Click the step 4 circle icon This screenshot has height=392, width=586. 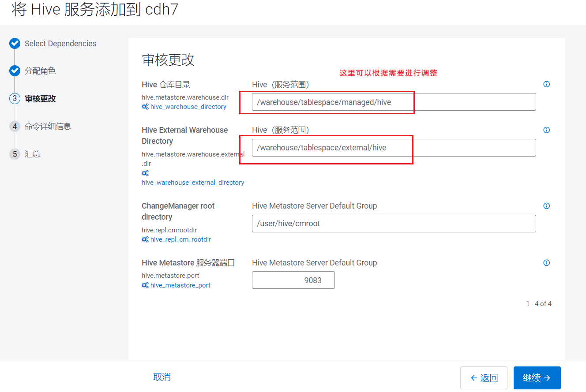pos(15,127)
